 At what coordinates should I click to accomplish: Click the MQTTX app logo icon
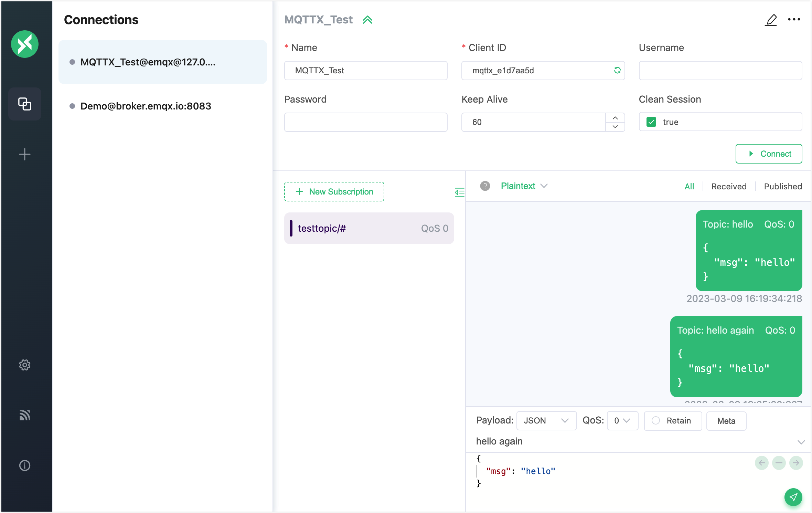[25, 43]
